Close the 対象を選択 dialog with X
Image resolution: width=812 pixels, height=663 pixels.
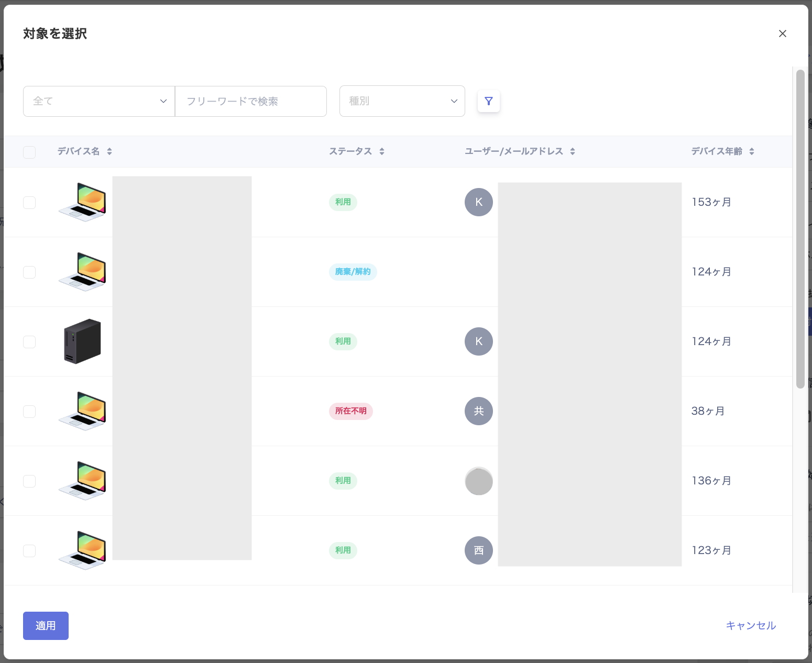[783, 34]
